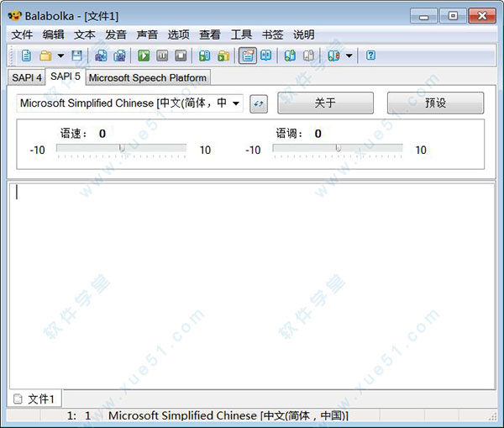Maximize the Balabolka window
The image size is (504, 428).
(x=453, y=16)
